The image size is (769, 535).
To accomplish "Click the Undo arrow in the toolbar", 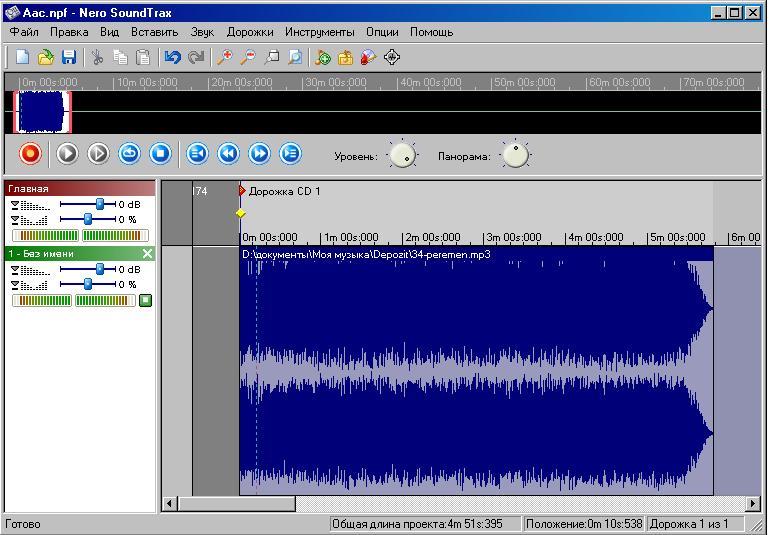I will click(x=172, y=58).
